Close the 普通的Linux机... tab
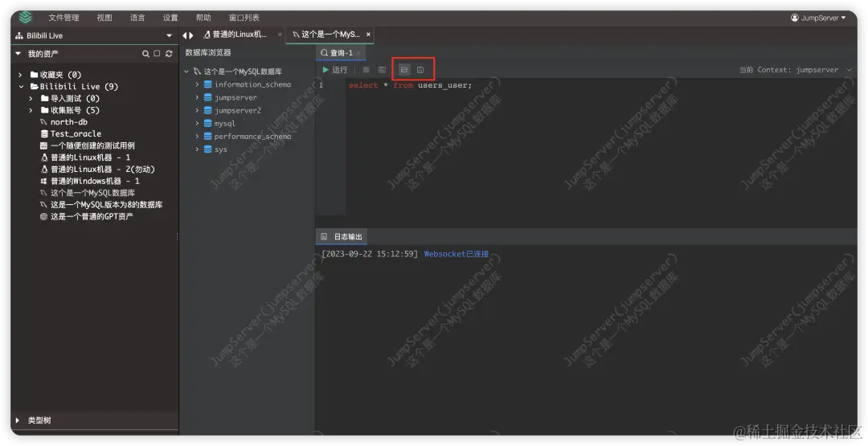Screen dimensions: 868x446 pyautogui.click(x=280, y=35)
